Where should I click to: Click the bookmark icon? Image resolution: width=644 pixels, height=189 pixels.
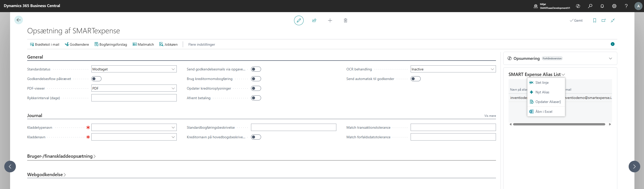click(x=594, y=20)
